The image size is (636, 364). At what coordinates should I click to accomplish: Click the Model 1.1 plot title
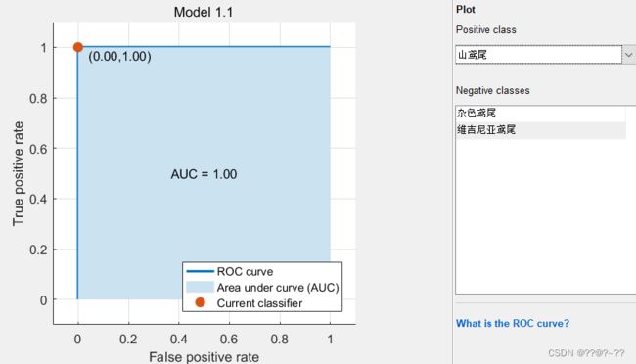tap(204, 12)
